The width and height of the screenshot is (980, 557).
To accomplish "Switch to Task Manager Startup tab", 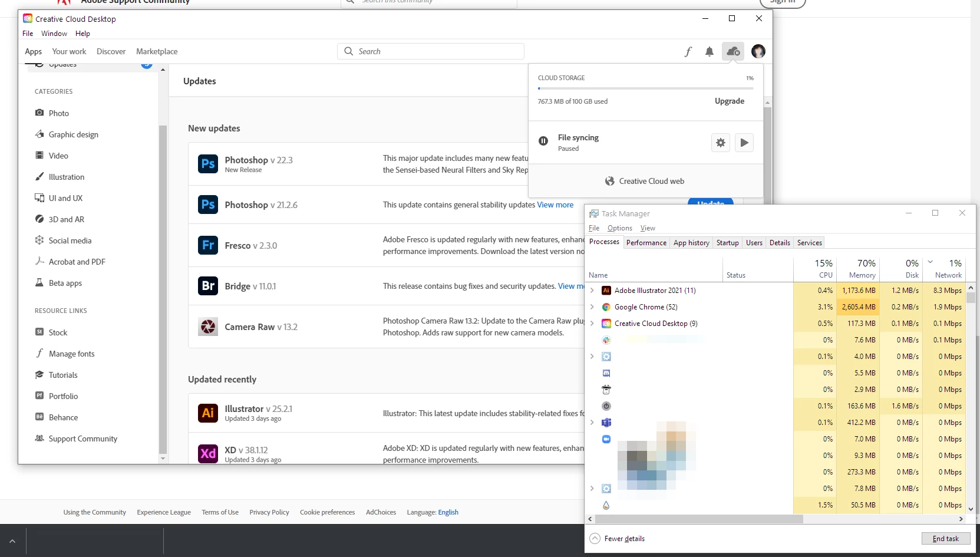I will (727, 243).
